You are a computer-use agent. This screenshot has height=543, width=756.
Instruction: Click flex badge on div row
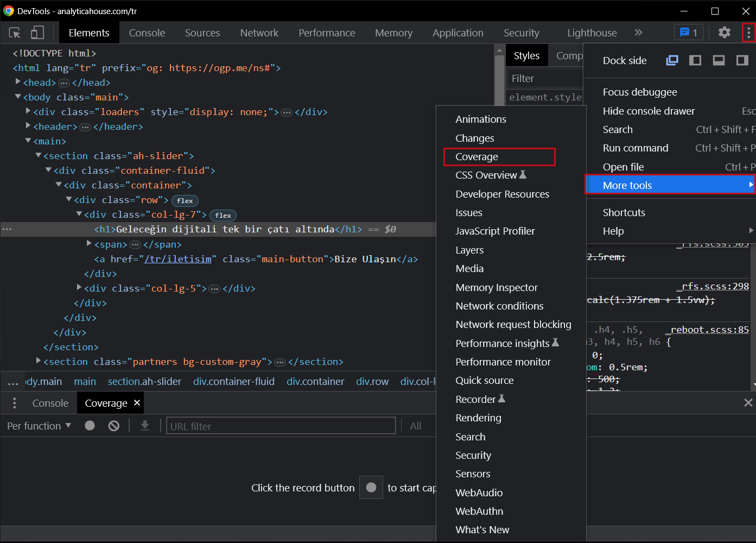click(x=185, y=201)
